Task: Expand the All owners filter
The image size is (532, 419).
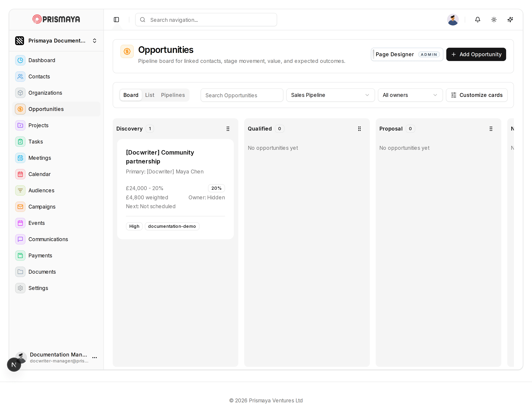Action: pos(410,95)
